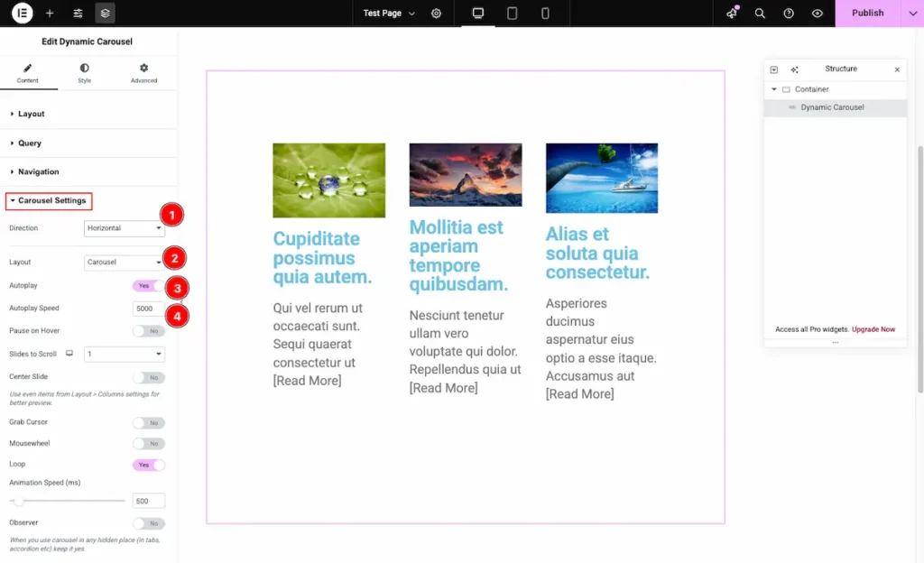
Task: Open page settings gear icon
Action: [437, 14]
